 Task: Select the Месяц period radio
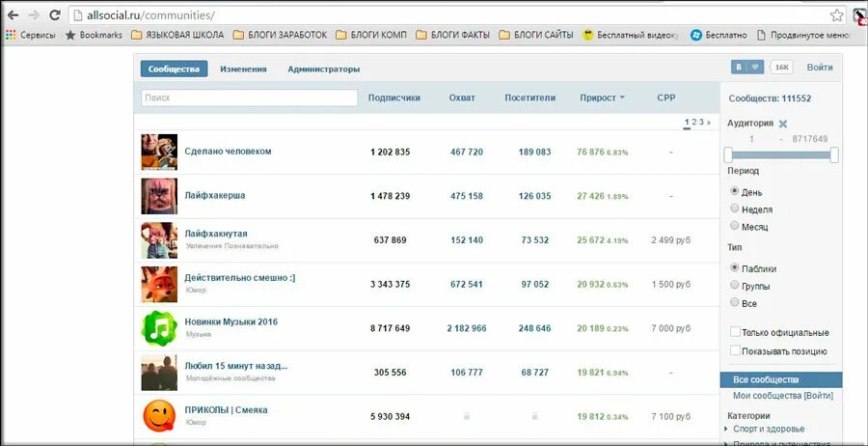tap(735, 226)
